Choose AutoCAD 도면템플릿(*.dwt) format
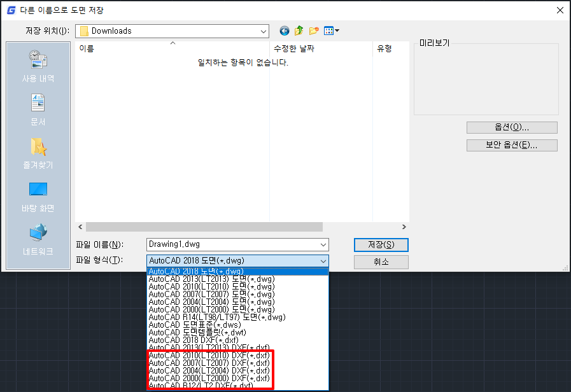This screenshot has width=571, height=392. click(237, 333)
